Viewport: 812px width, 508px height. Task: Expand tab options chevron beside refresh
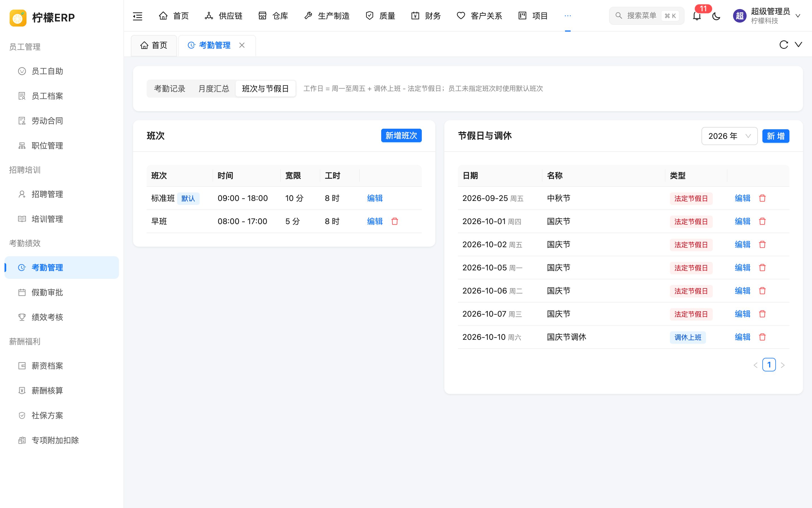(x=798, y=44)
